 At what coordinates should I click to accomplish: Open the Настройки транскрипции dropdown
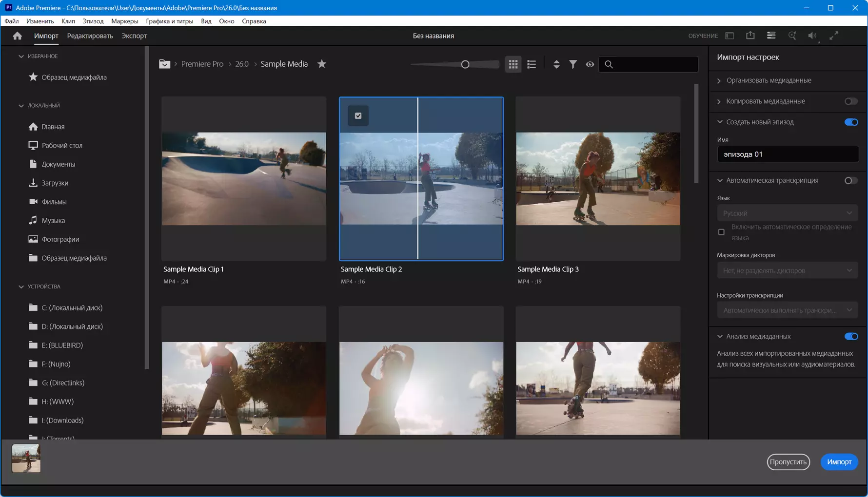point(787,310)
